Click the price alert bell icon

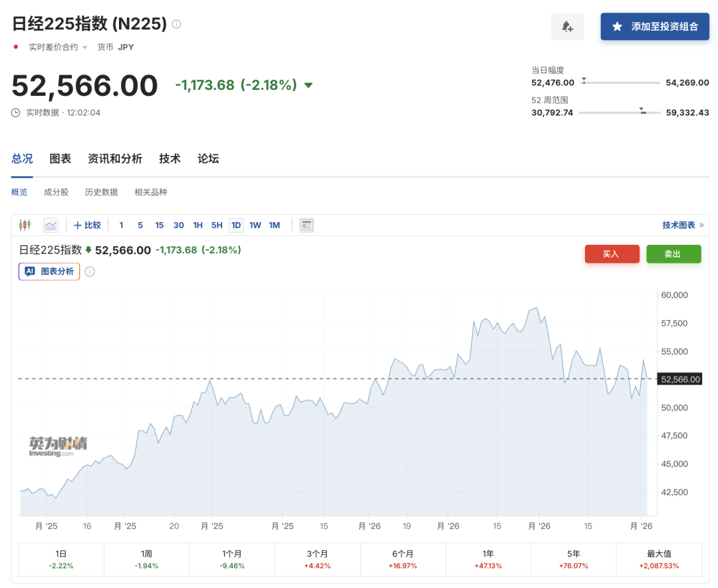click(567, 27)
